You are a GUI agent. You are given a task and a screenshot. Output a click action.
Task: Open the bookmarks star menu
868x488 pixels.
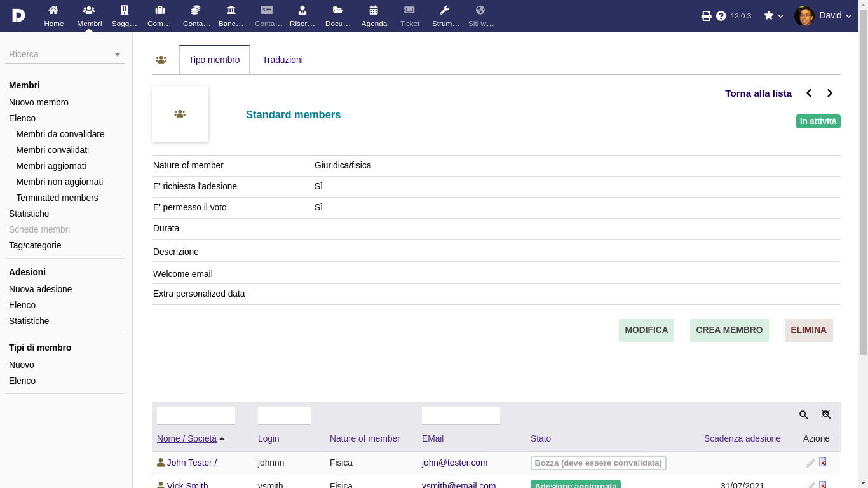[773, 16]
